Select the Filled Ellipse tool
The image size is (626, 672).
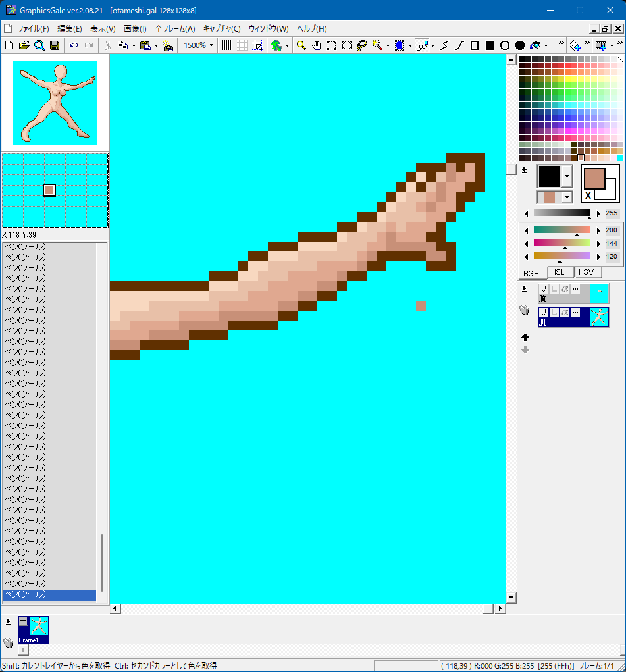click(520, 45)
